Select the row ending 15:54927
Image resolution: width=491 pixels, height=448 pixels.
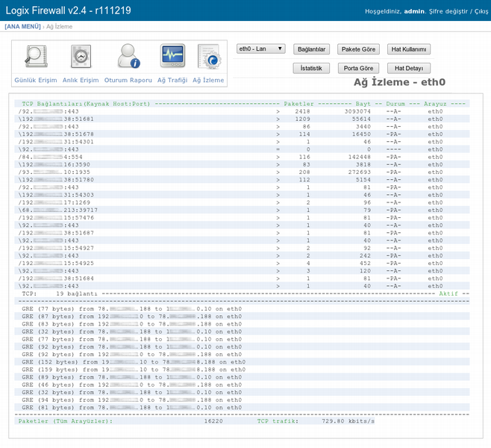coord(242,248)
